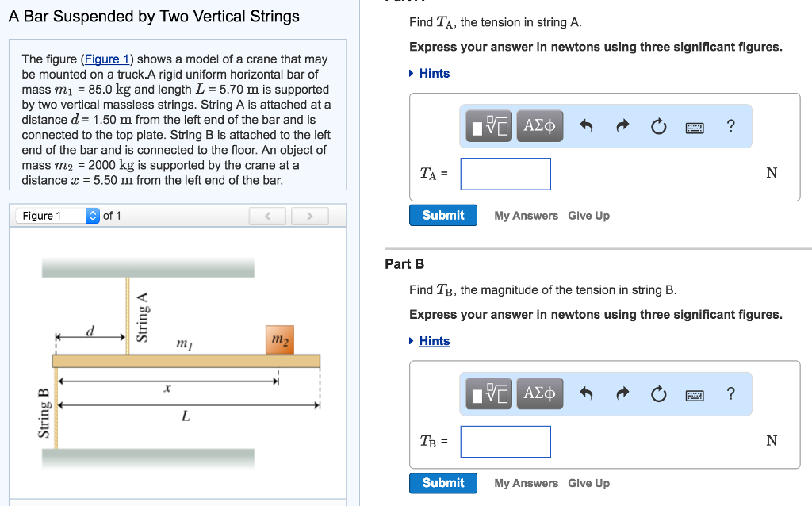812x506 pixels.
Task: Click the Greek symbols ΑΣΦ icon in Part A
Action: point(540,125)
